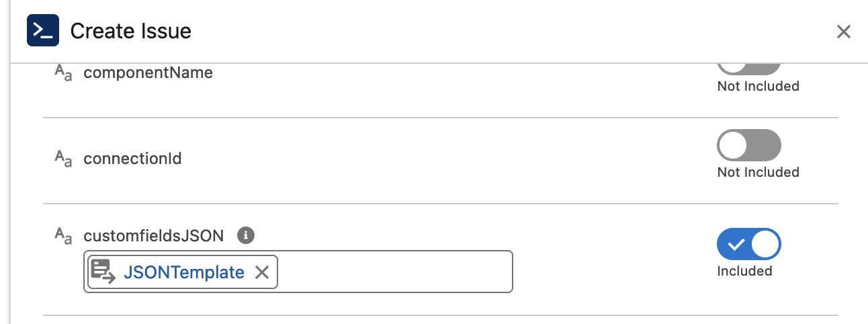Click the text type icon beside connectionId
The width and height of the screenshot is (868, 324).
pos(63,159)
